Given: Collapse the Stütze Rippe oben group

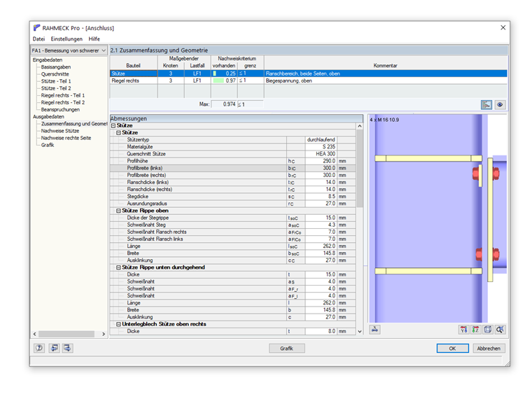Looking at the screenshot, I should pyautogui.click(x=118, y=211).
